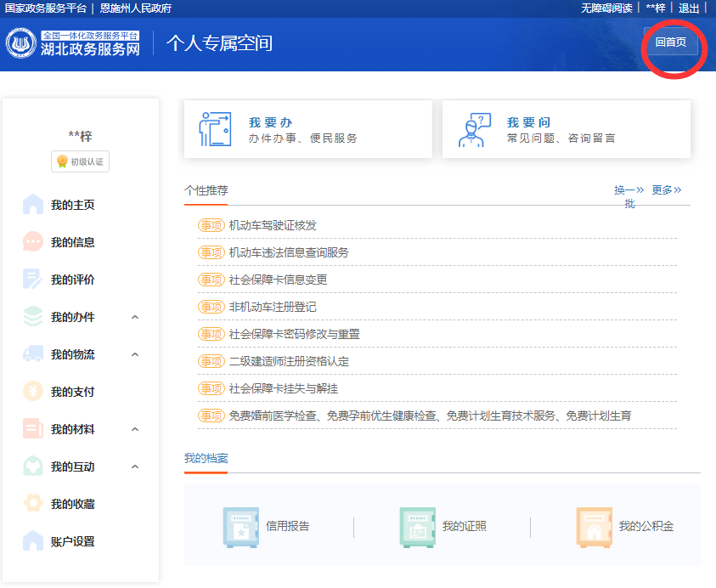The width and height of the screenshot is (716, 588).
Task: Open 非机动车注册登记 item
Action: (273, 307)
